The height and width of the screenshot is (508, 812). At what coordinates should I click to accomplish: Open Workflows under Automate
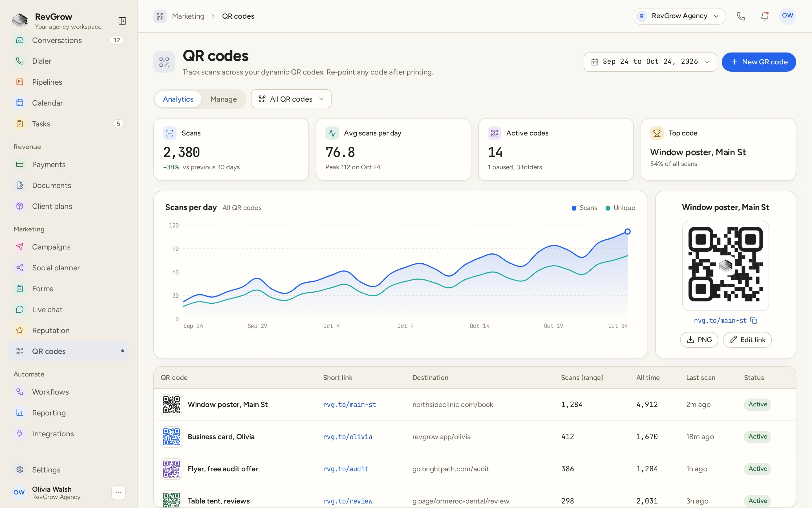(x=69, y=392)
